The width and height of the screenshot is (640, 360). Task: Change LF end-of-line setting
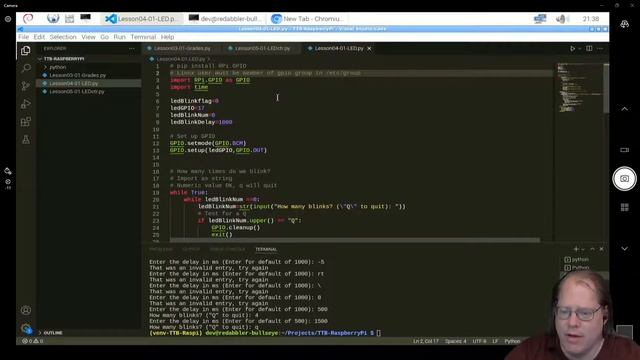(495, 341)
